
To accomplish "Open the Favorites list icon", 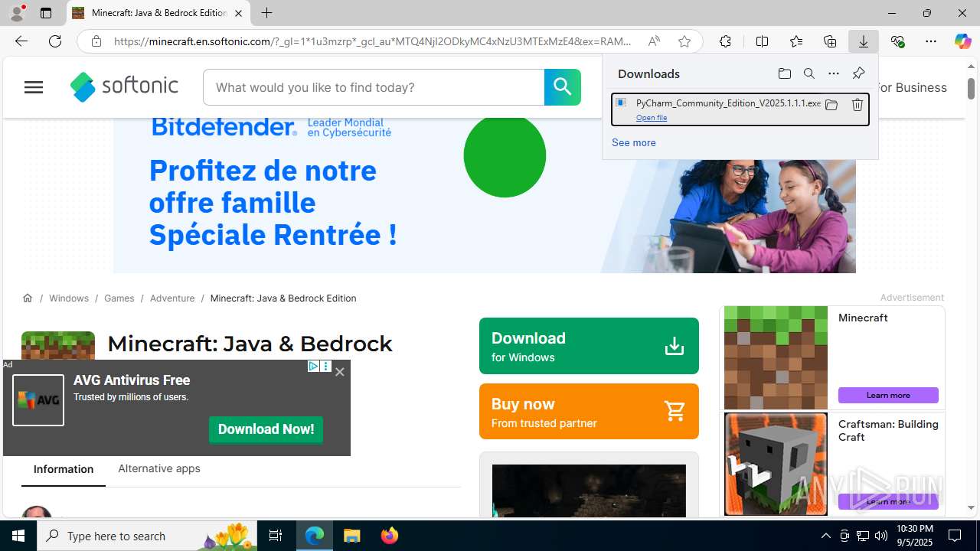I will point(796,41).
